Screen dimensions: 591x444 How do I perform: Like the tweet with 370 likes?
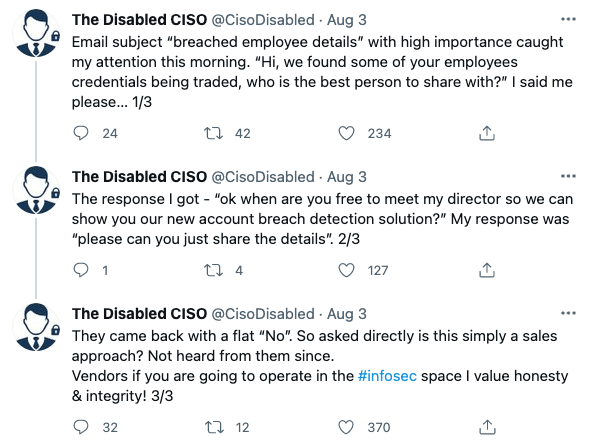point(346,427)
